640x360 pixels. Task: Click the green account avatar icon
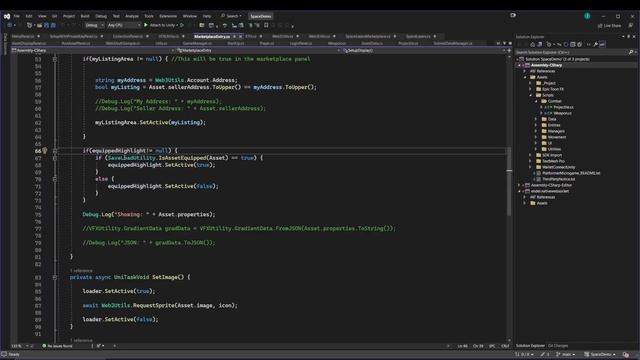587,16
